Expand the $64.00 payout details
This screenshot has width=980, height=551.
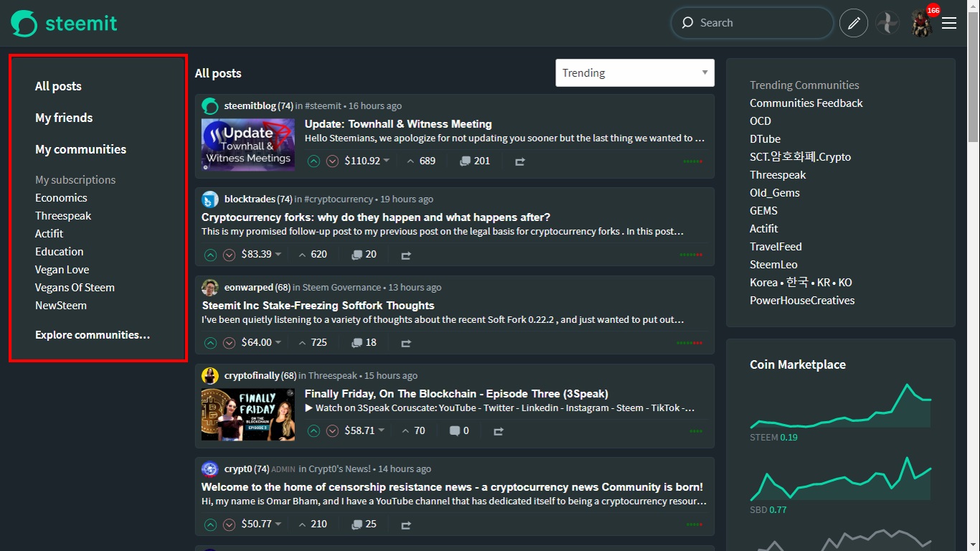pyautogui.click(x=262, y=342)
